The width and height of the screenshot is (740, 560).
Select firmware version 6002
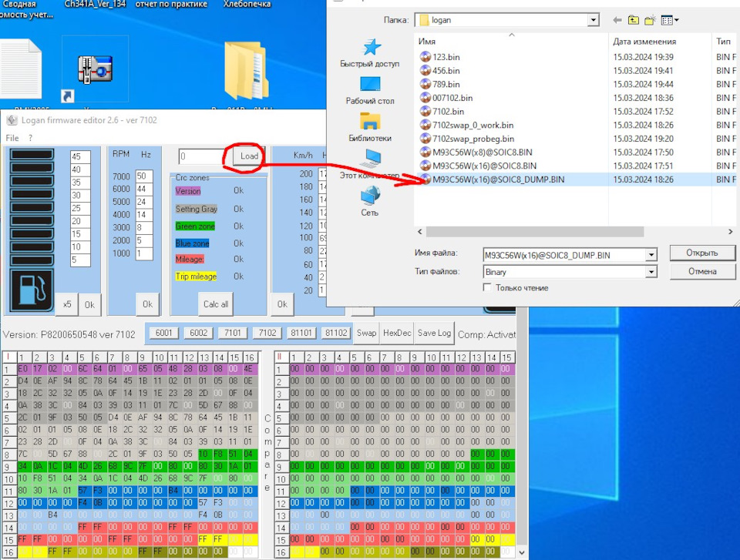[198, 333]
